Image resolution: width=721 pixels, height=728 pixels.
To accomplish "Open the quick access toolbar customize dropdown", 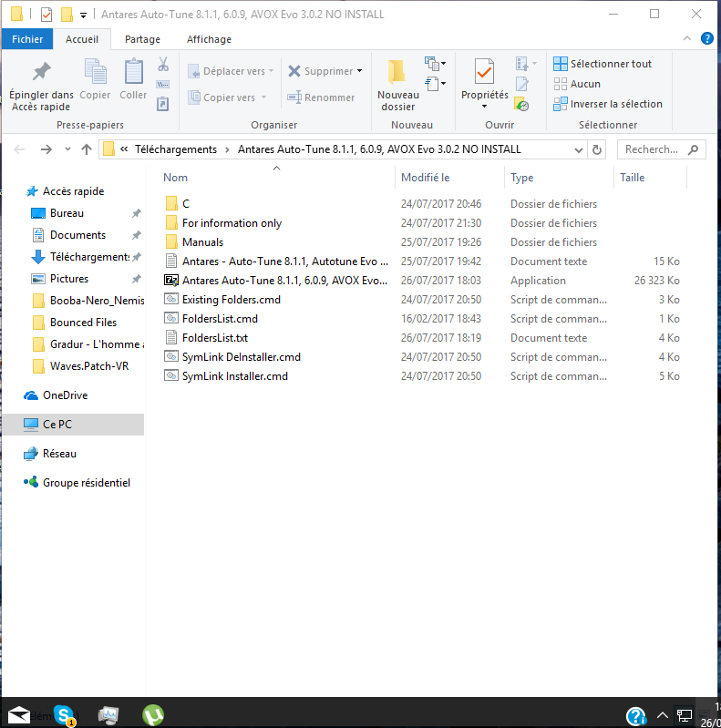I will [83, 15].
